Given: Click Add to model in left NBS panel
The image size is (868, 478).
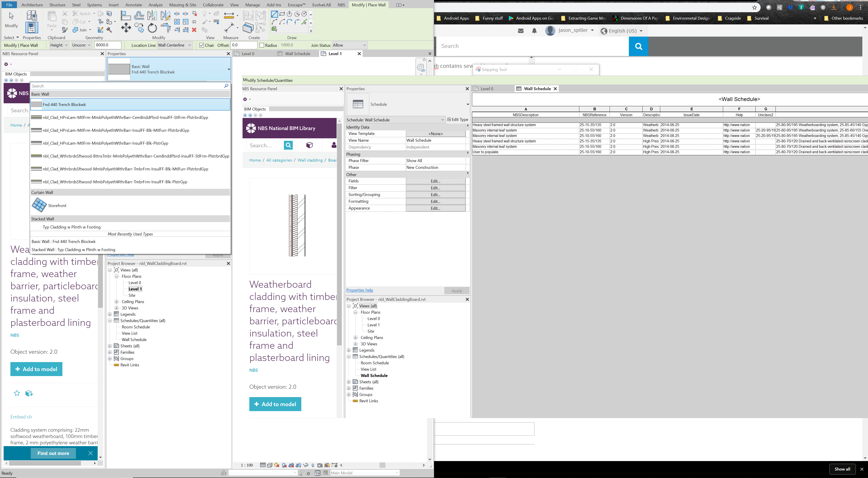Looking at the screenshot, I should [36, 369].
